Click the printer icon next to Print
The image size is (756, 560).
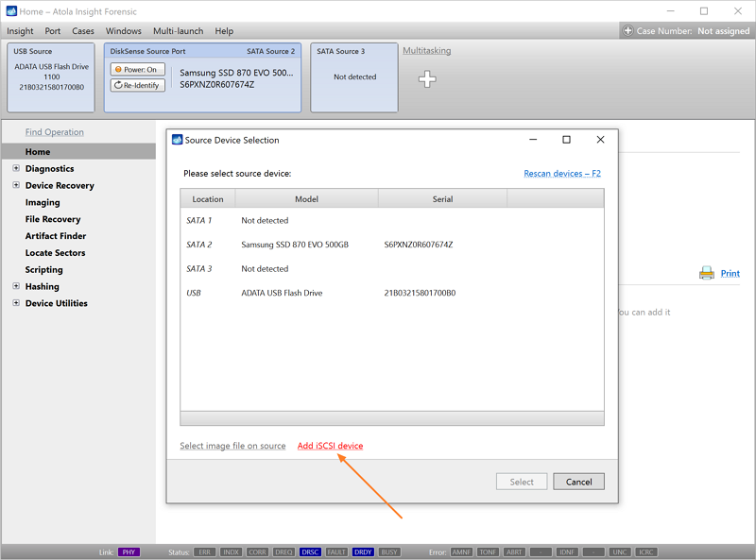tap(706, 273)
